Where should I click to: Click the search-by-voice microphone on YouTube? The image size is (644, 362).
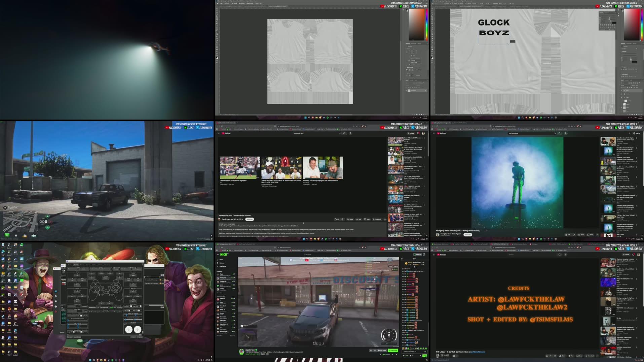tap(350, 133)
